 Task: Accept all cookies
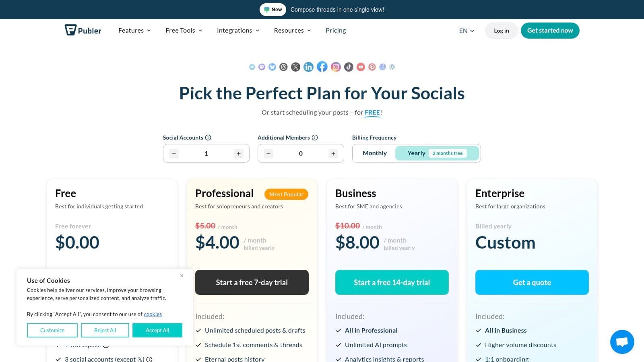[x=157, y=330]
